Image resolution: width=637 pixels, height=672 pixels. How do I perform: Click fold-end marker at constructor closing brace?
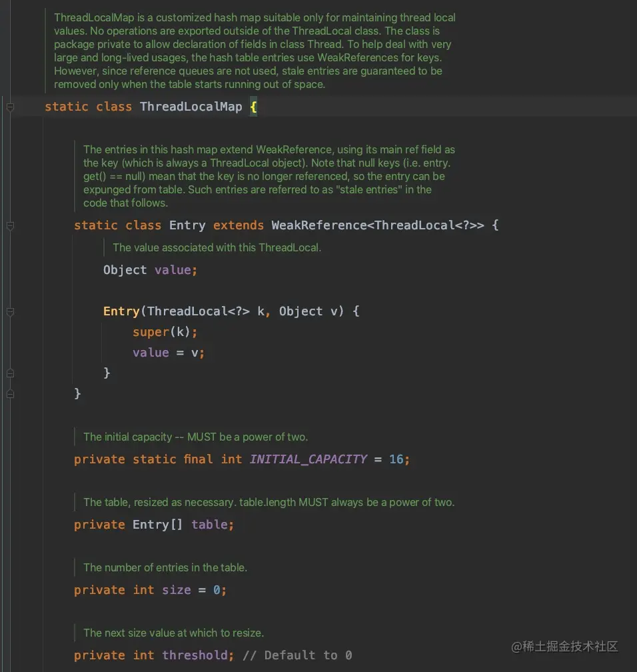pyautogui.click(x=10, y=373)
